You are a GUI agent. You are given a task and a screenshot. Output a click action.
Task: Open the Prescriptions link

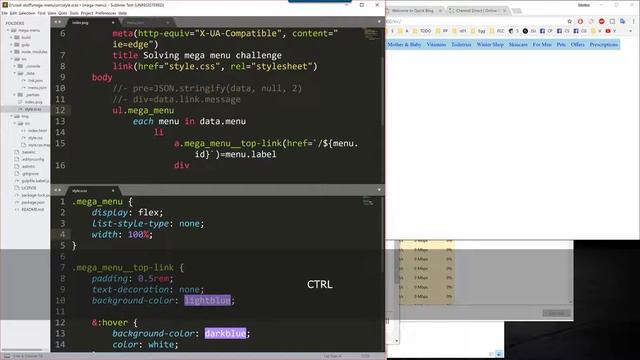pos(604,44)
